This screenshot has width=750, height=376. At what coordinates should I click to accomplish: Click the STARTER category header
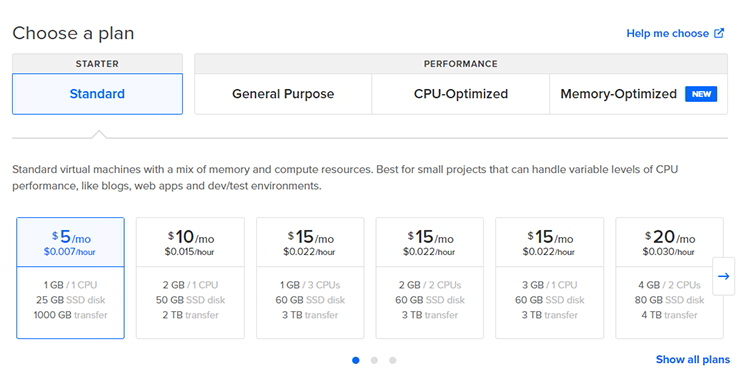click(98, 64)
